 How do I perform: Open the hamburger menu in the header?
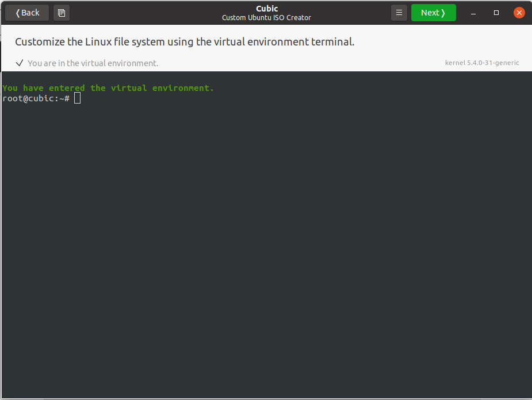click(x=399, y=13)
